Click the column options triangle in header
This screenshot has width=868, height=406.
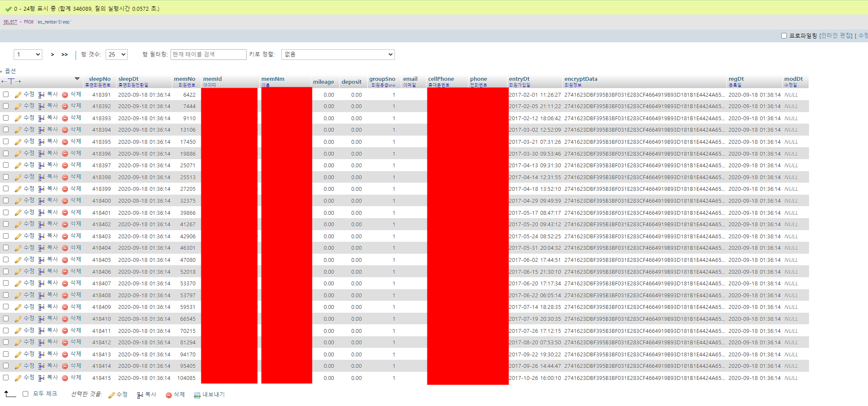point(77,79)
